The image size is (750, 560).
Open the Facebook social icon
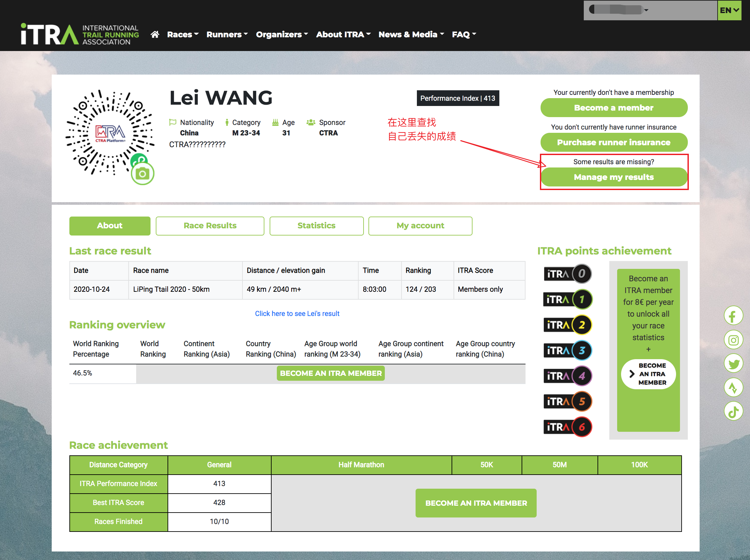[733, 316]
